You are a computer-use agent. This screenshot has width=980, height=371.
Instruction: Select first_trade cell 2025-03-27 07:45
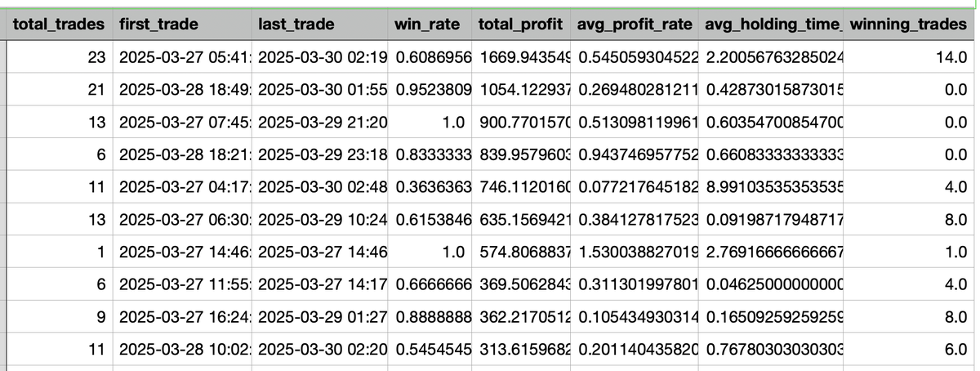coord(181,121)
